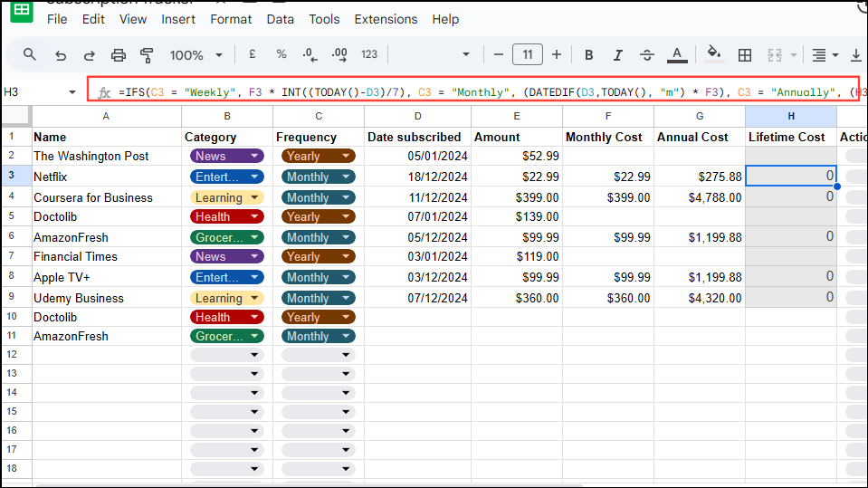Open the text color picker

point(676,55)
